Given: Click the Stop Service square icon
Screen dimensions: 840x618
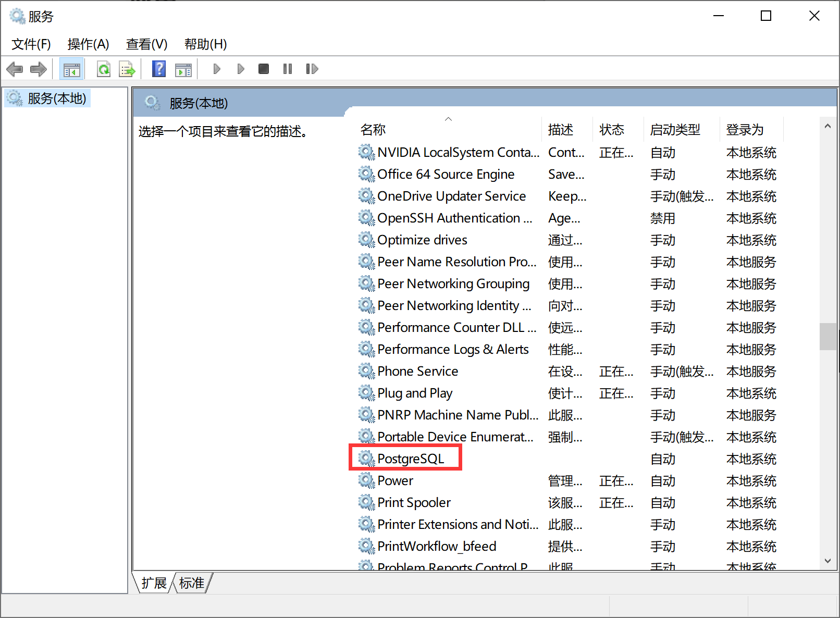Looking at the screenshot, I should [x=263, y=68].
